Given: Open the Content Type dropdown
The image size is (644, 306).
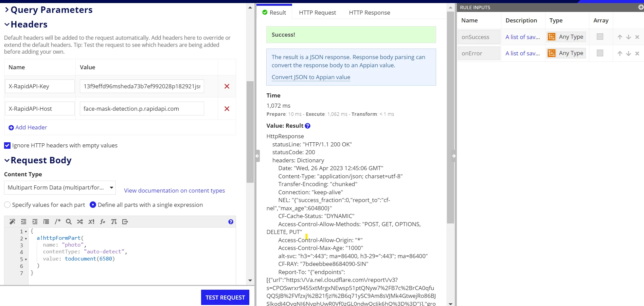Looking at the screenshot, I should [60, 187].
